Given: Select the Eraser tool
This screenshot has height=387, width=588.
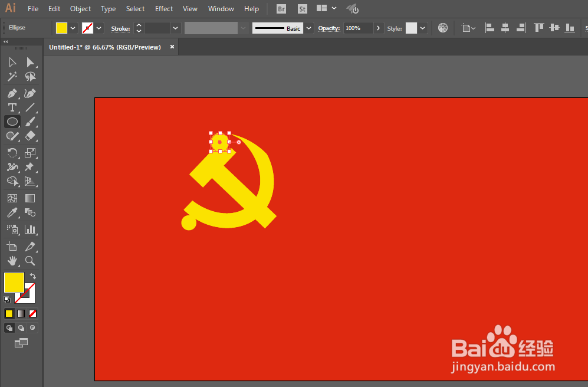Looking at the screenshot, I should [30, 136].
